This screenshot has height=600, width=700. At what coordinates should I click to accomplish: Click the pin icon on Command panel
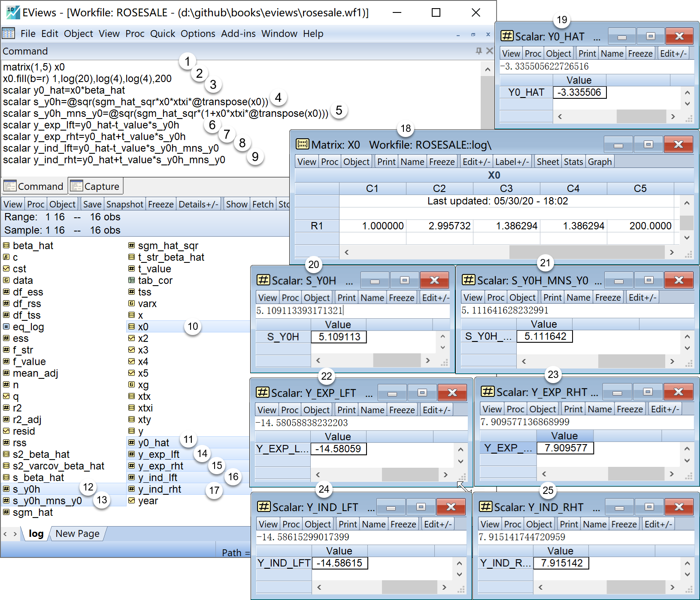pos(479,51)
